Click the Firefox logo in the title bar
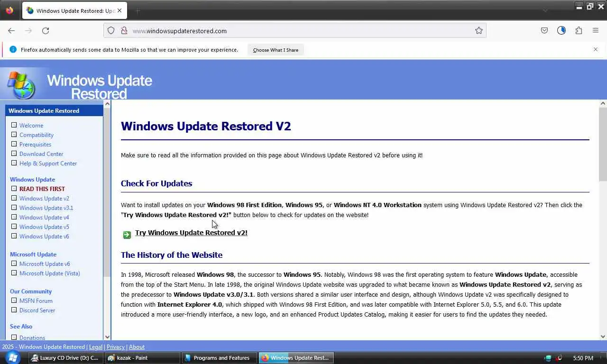607x364 pixels. [x=9, y=10]
